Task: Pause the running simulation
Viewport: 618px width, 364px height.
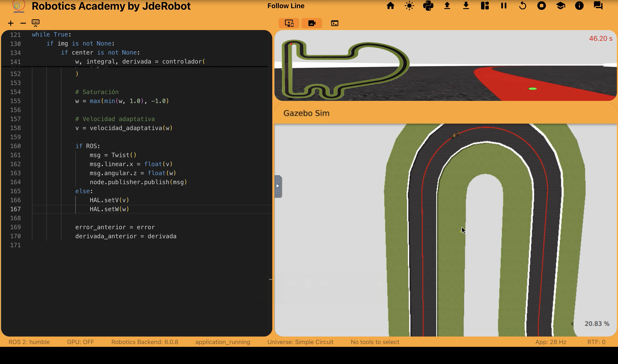Action: [504, 6]
